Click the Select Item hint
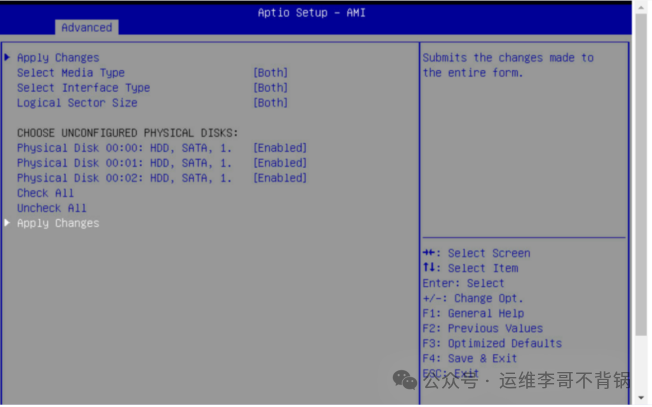Viewport: 652px width, 407px height. pyautogui.click(x=470, y=268)
